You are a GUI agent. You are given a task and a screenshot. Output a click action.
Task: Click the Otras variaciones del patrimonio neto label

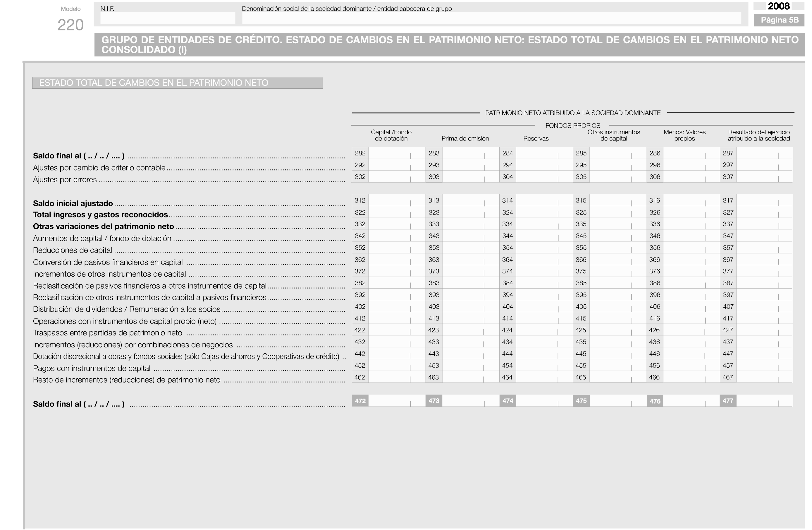pyautogui.click(x=103, y=226)
